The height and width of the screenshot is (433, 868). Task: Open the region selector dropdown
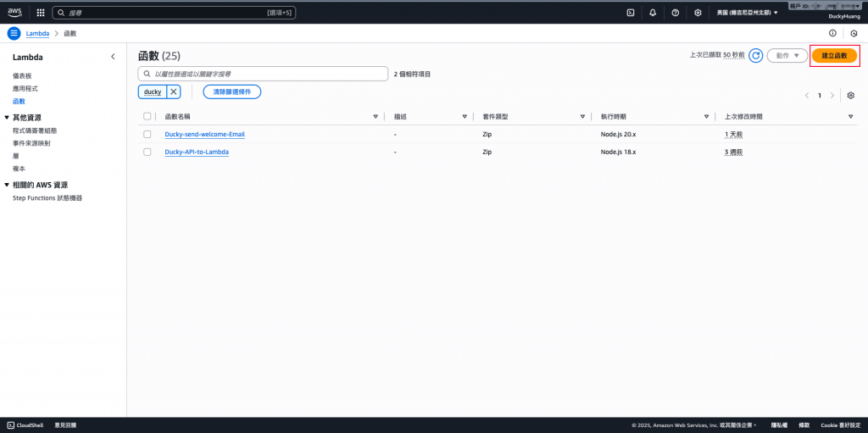pos(747,12)
